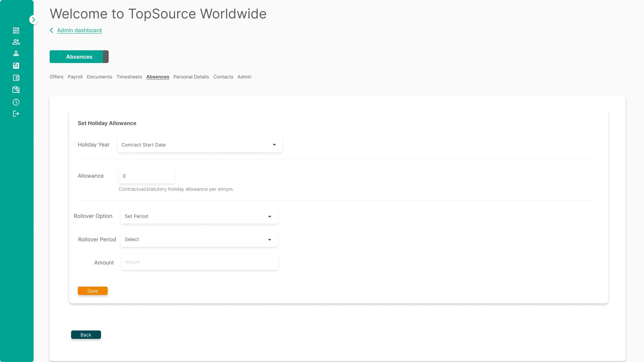Follow the Admin dashboard link

click(79, 30)
